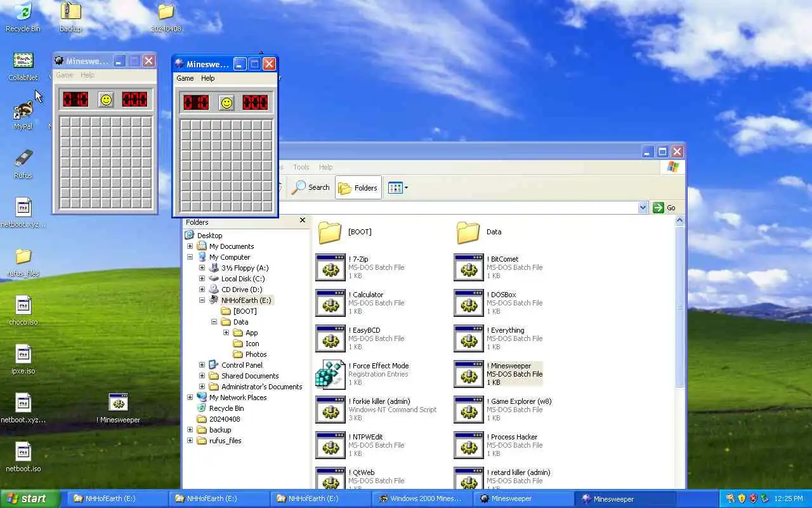Click the Search button in Explorer toolbar
The width and height of the screenshot is (812, 508).
[x=311, y=187]
